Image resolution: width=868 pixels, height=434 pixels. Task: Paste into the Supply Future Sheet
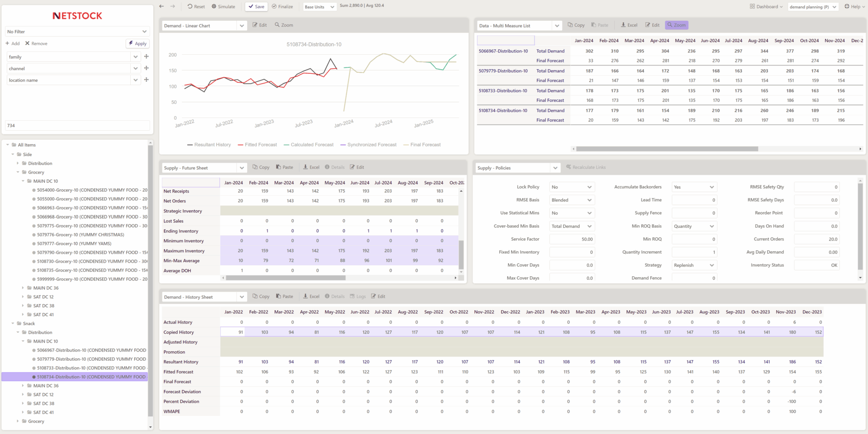pyautogui.click(x=284, y=167)
